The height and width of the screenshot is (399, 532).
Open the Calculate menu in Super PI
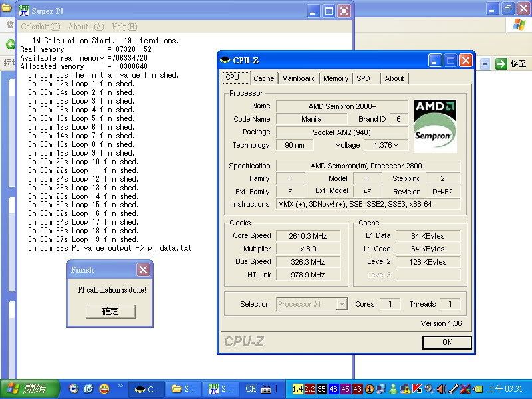point(41,27)
